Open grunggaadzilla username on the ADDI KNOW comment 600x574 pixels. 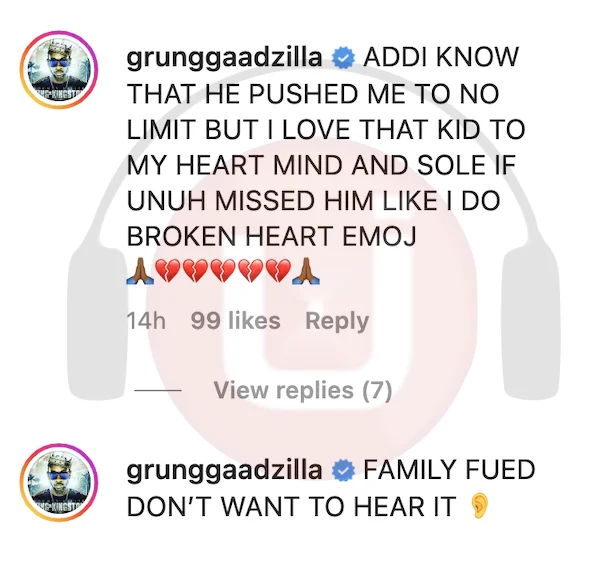tap(224, 58)
